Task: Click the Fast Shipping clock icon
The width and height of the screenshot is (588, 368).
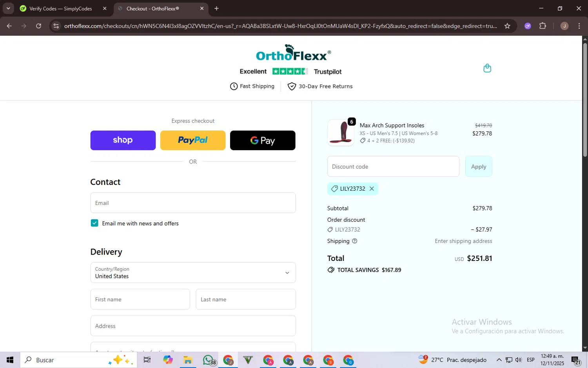Action: (x=234, y=86)
